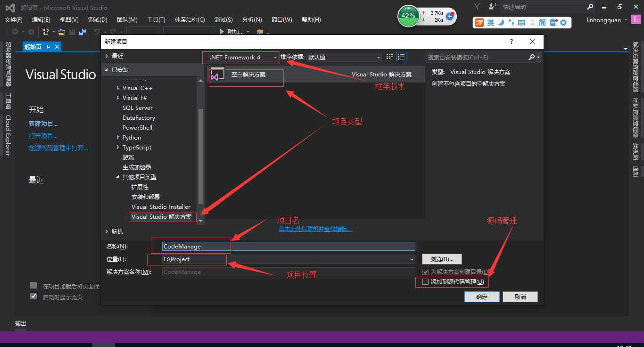
Task: Collapse the 其他项目类型 tree node
Action: [x=118, y=177]
